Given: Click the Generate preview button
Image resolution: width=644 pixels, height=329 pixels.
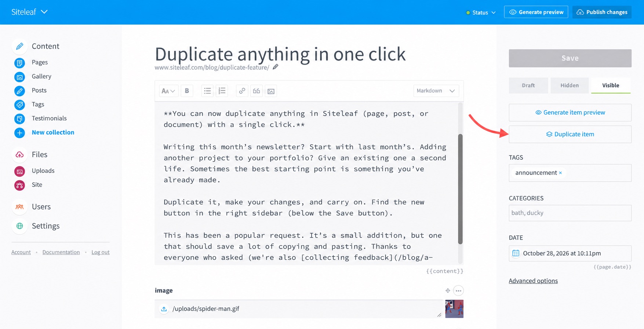Looking at the screenshot, I should pos(536,12).
